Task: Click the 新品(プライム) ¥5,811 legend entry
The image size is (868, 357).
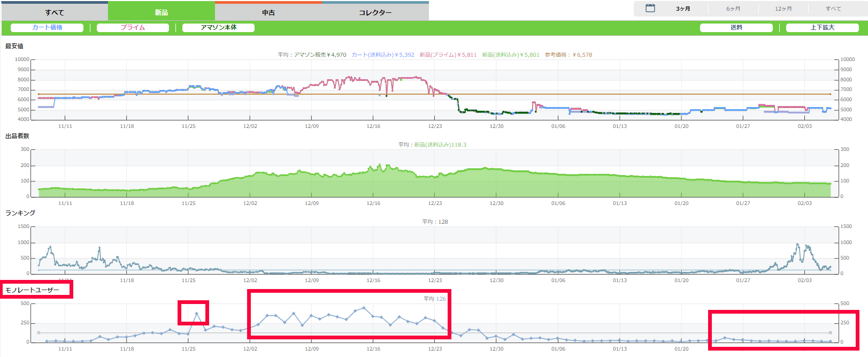Action: [448, 55]
